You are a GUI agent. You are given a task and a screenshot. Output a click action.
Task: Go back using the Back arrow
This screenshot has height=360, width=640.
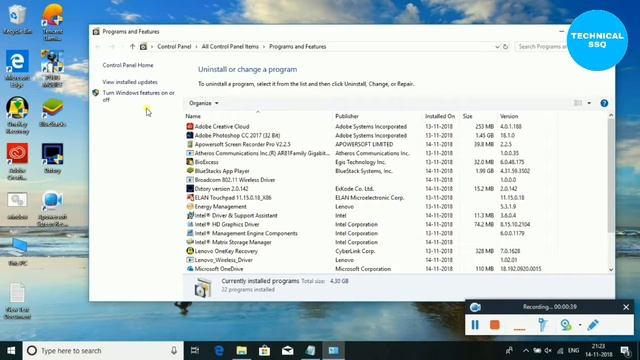coord(98,47)
